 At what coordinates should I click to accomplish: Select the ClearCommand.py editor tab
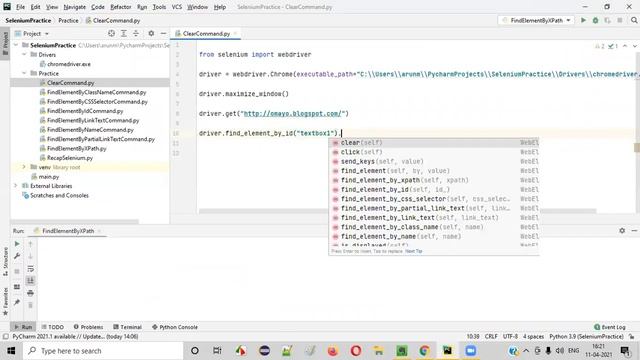click(x=206, y=33)
